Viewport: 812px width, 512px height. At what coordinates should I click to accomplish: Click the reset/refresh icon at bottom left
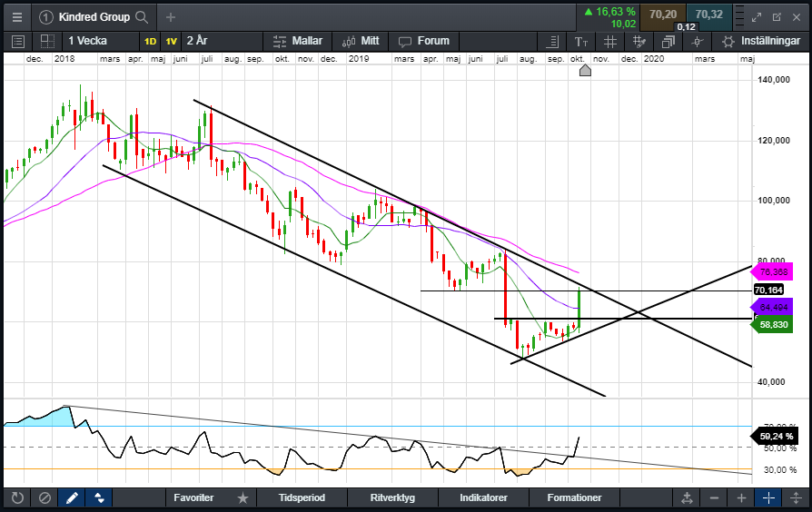(16, 497)
